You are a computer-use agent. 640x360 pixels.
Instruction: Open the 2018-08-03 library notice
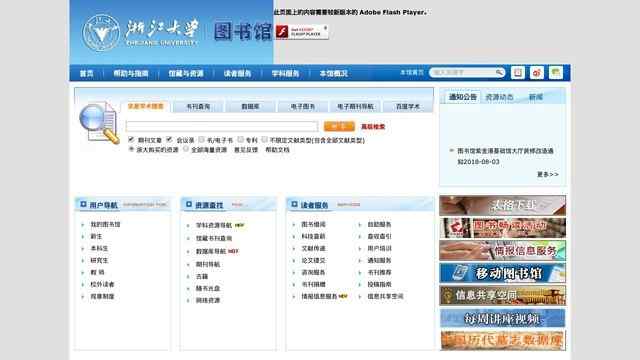pyautogui.click(x=505, y=156)
